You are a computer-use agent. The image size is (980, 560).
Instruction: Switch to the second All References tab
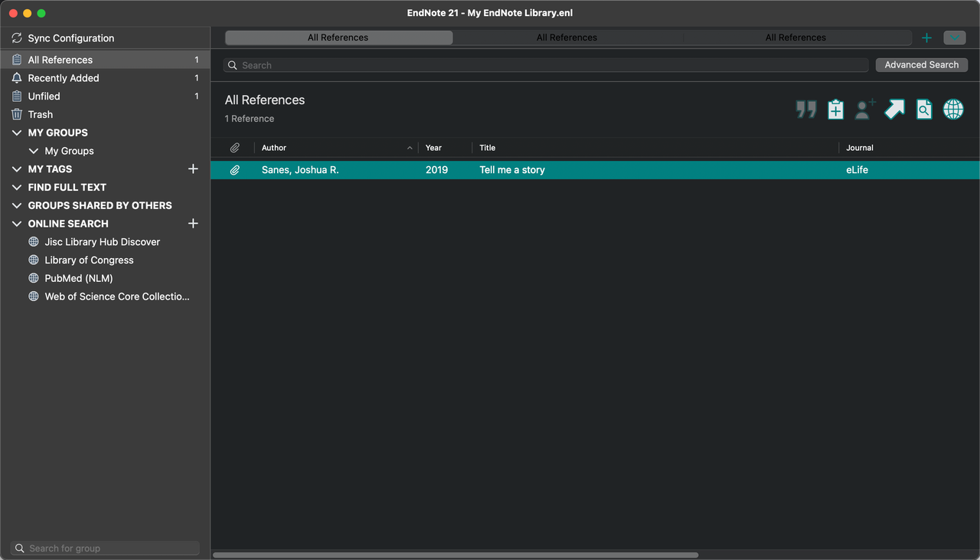(567, 38)
